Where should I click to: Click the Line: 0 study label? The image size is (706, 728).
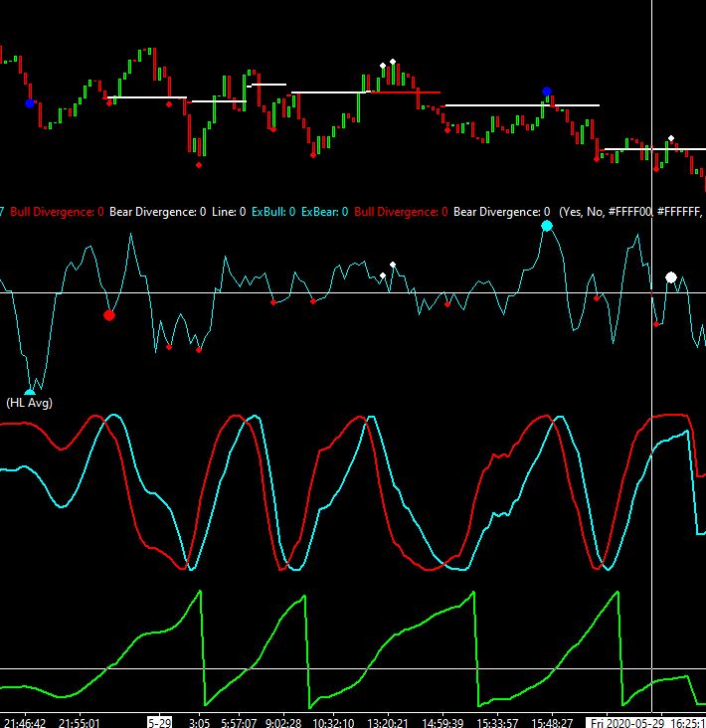point(229,212)
